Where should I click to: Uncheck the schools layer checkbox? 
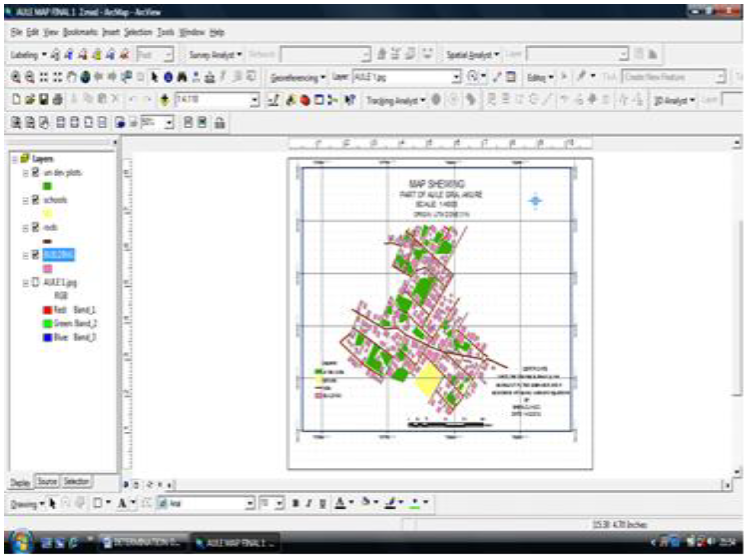coord(35,200)
